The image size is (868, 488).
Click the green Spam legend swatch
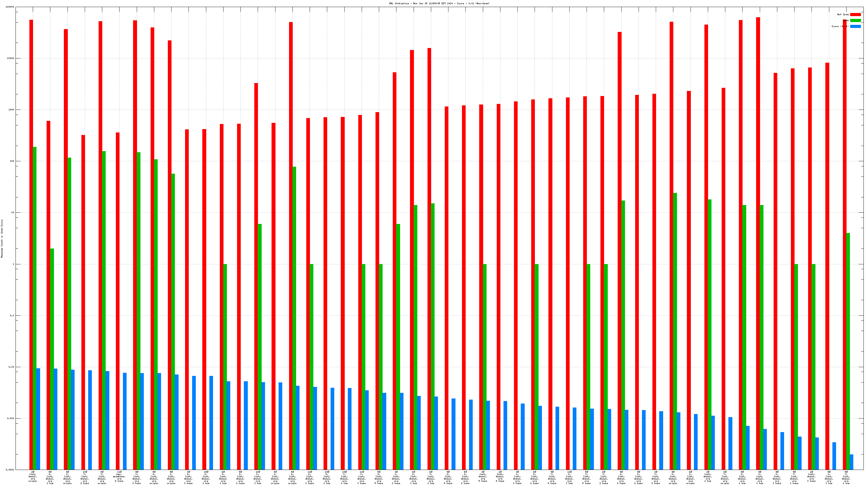tap(855, 21)
